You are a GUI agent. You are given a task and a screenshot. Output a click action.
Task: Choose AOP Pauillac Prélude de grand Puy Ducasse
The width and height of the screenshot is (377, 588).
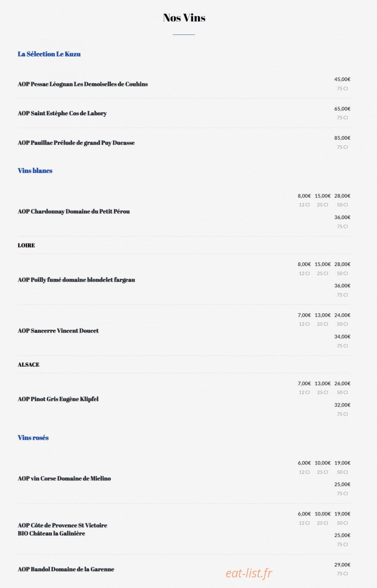76,143
